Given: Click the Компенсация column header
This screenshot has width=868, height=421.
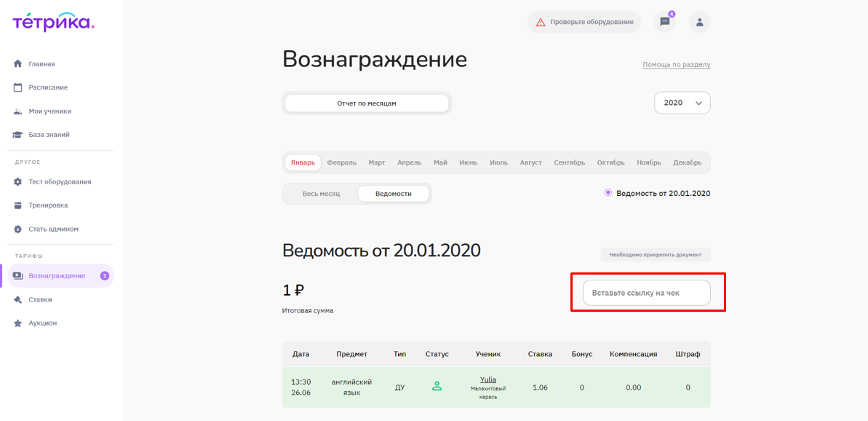Looking at the screenshot, I should tap(633, 354).
